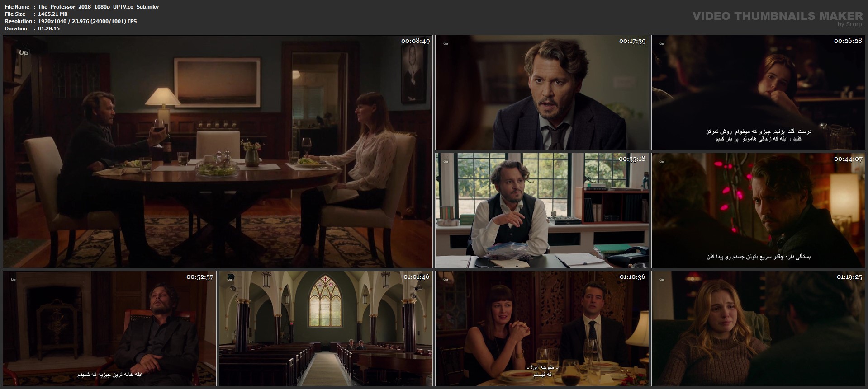Select the thumbnail of the man reclining in a red chair

tap(110, 328)
